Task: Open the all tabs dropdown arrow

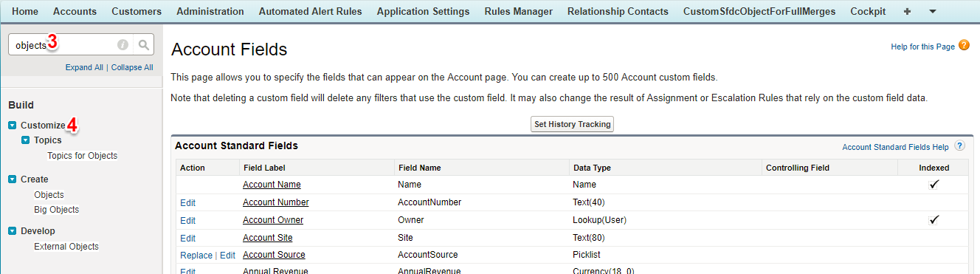Action: click(933, 12)
